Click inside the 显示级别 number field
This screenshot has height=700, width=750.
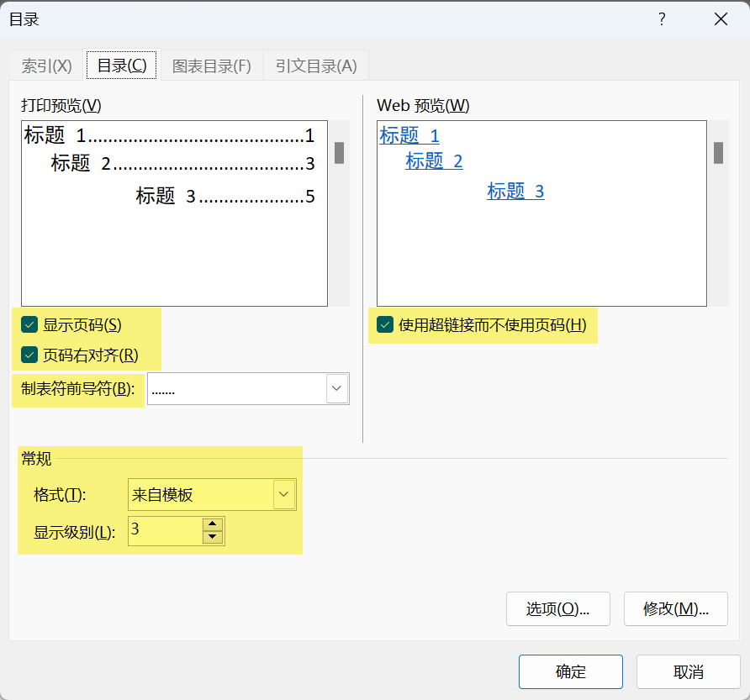tap(166, 531)
